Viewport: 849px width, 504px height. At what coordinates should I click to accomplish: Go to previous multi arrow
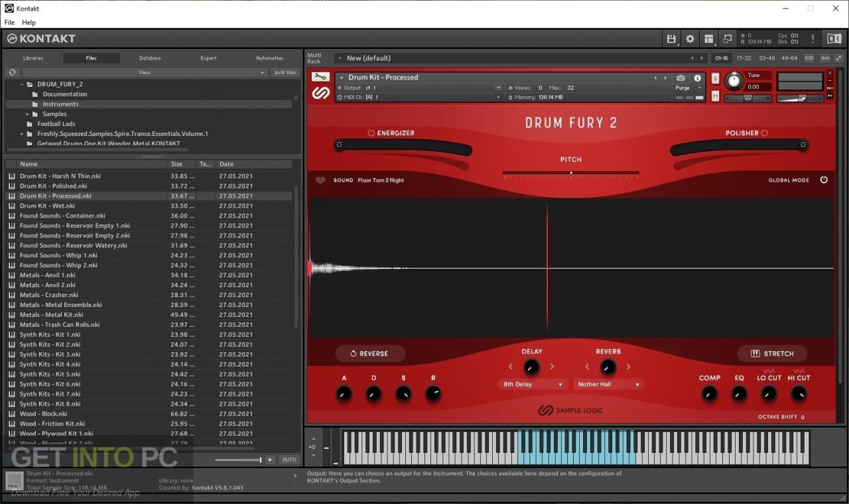[692, 58]
